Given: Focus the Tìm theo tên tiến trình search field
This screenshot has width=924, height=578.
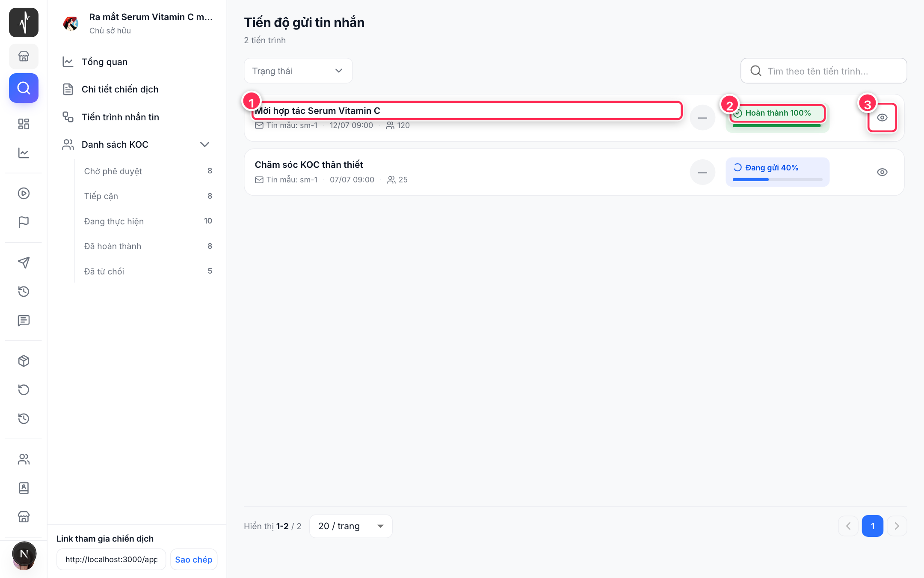Looking at the screenshot, I should (823, 71).
